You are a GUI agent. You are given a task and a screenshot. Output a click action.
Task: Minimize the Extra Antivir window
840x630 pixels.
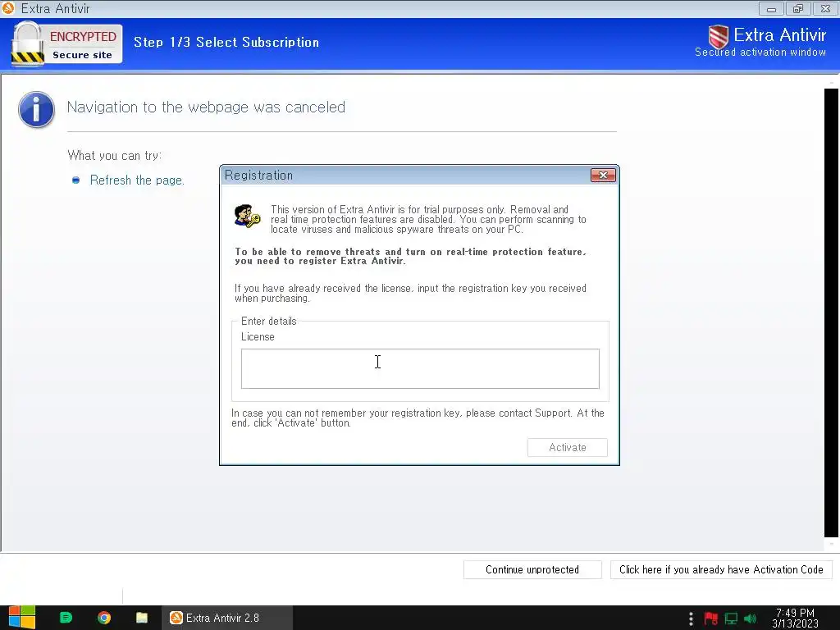coord(771,8)
